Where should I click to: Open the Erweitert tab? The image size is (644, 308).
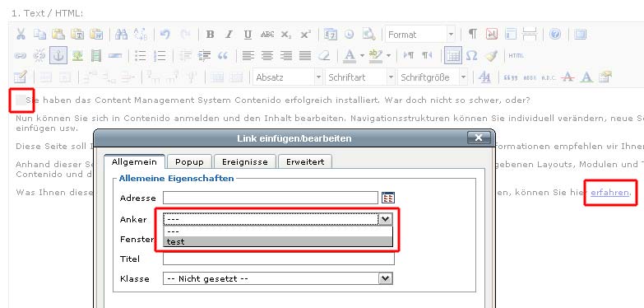pos(305,161)
